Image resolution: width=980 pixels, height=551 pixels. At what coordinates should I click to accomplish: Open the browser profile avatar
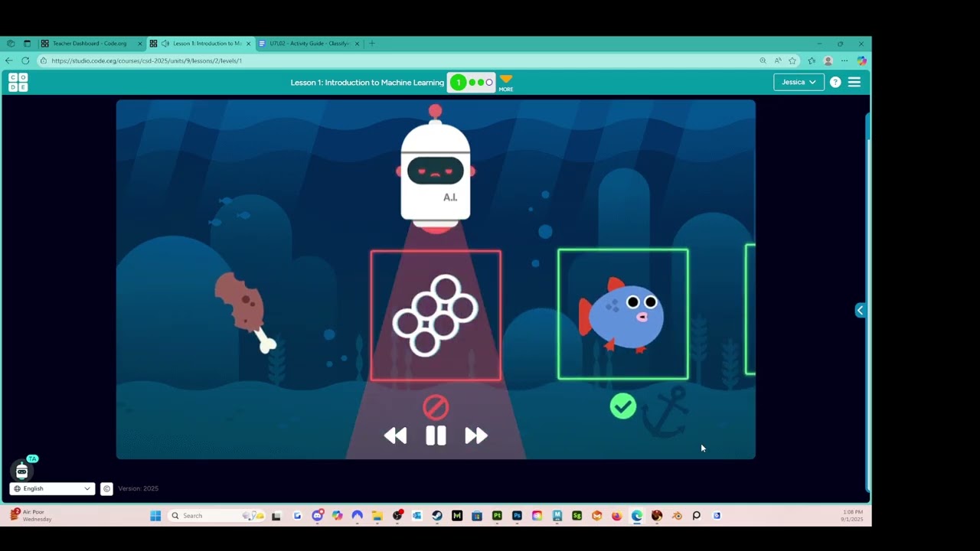[828, 60]
